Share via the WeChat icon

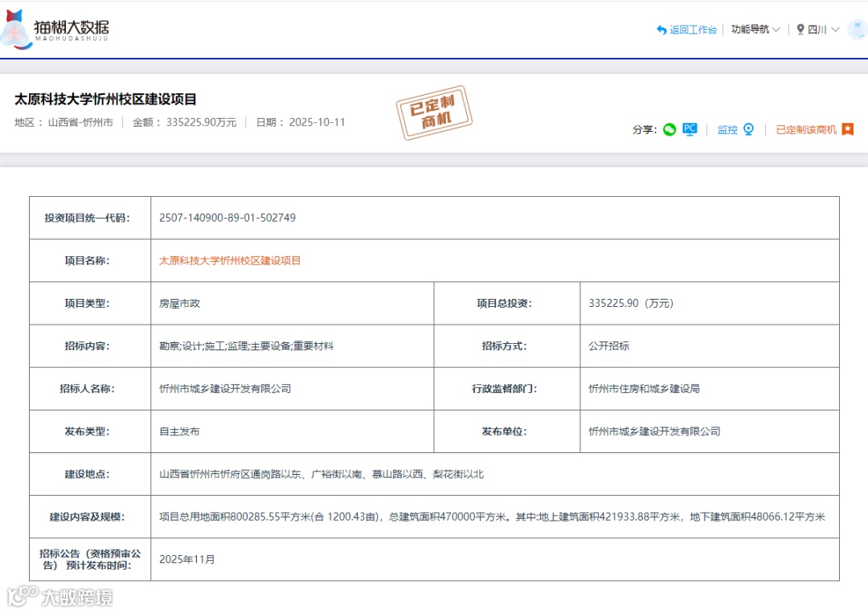(x=669, y=129)
